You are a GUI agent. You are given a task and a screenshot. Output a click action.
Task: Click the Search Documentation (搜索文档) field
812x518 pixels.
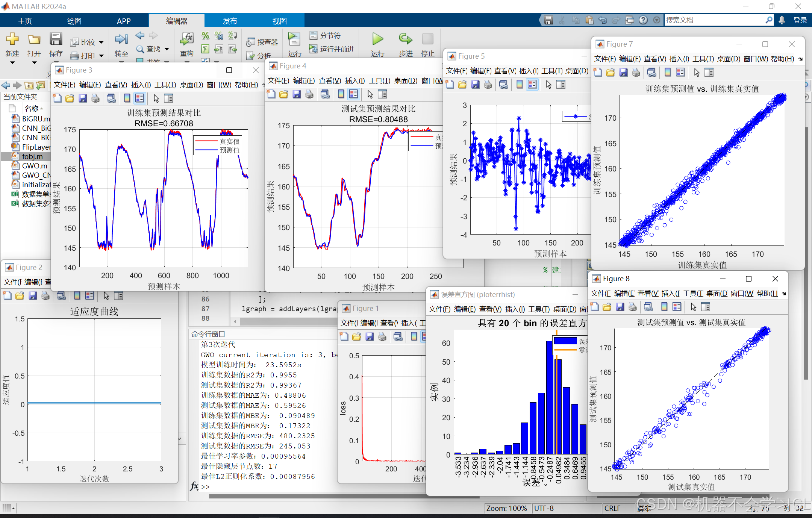[x=714, y=20]
